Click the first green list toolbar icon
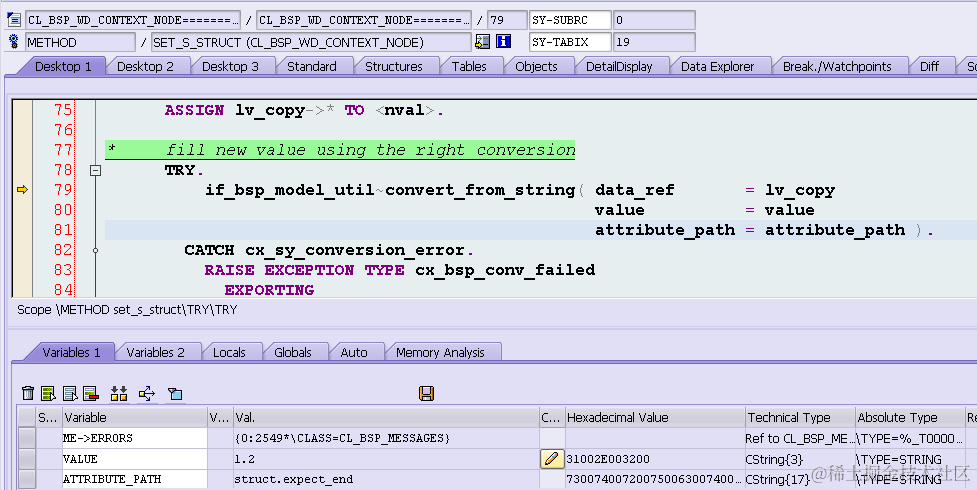977x490 pixels. [49, 393]
